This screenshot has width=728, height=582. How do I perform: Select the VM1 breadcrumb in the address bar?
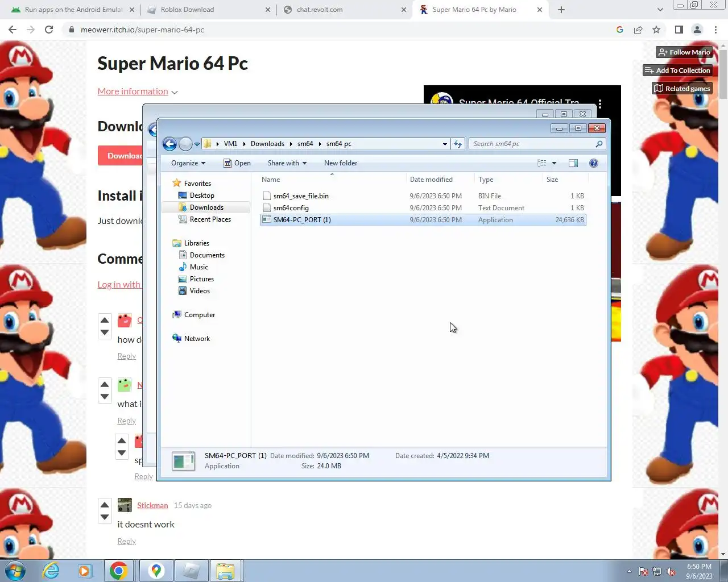tap(230, 144)
